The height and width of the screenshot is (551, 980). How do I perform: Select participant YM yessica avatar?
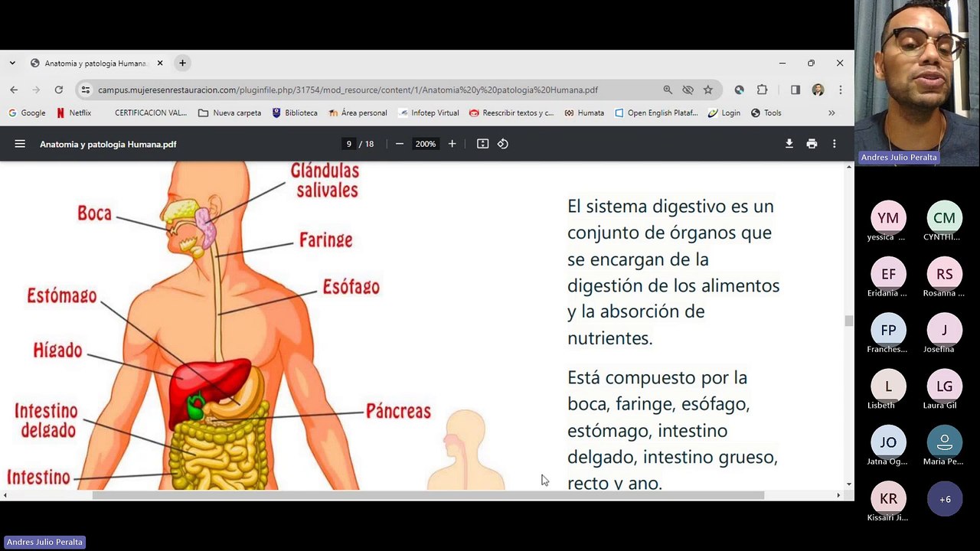point(888,217)
